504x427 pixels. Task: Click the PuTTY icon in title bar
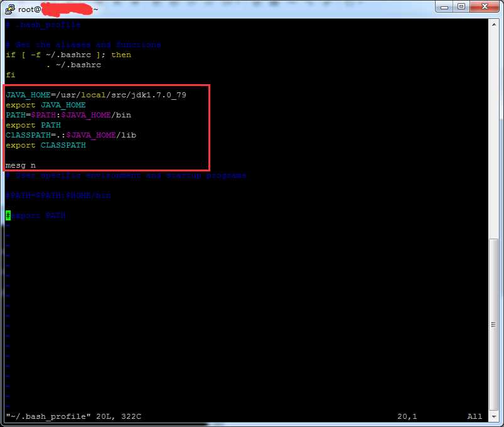pos(10,9)
